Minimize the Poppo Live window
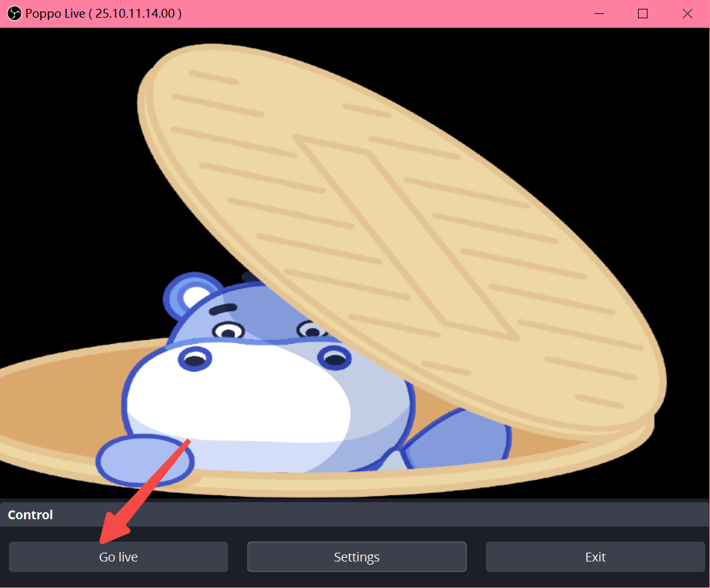710x588 pixels. coord(599,14)
